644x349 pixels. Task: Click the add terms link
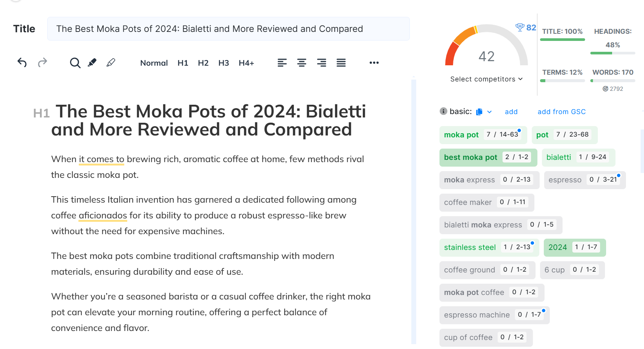pos(511,112)
